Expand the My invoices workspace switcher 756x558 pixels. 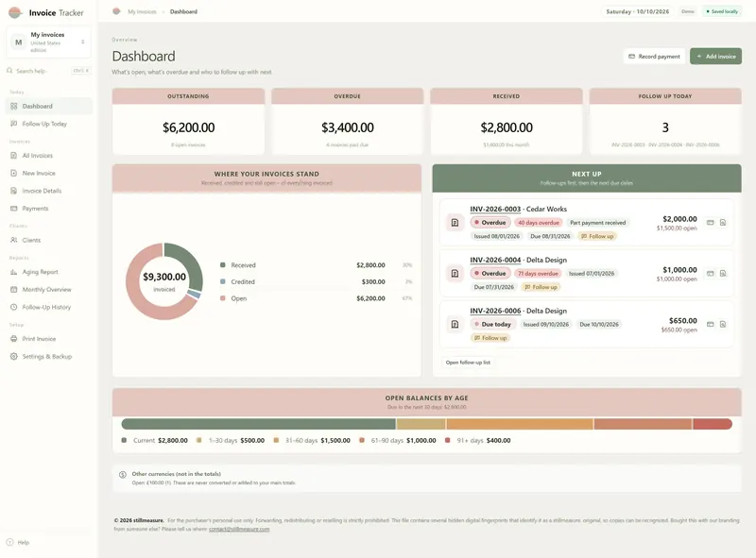coord(48,42)
